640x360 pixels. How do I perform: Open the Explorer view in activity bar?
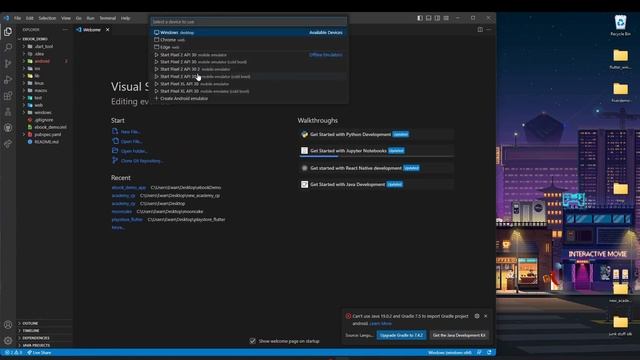click(8, 31)
